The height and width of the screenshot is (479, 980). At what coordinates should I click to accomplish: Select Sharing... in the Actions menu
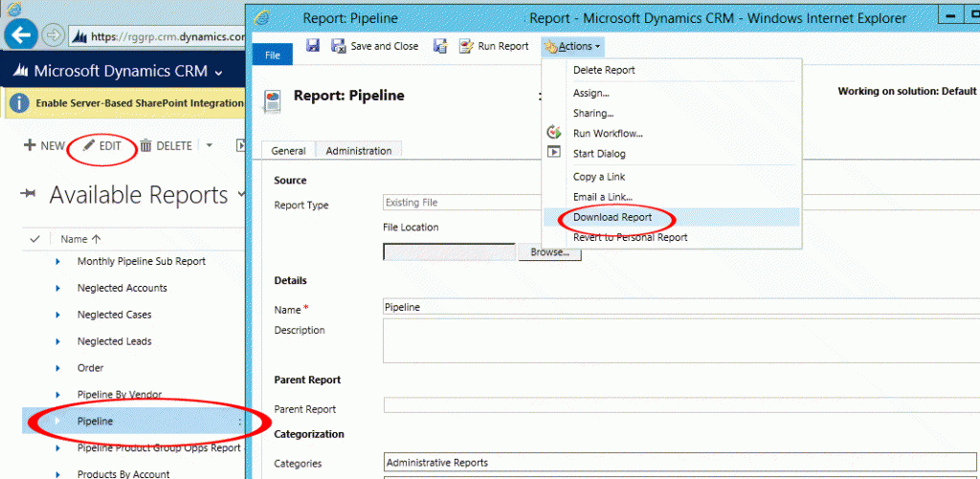[593, 113]
